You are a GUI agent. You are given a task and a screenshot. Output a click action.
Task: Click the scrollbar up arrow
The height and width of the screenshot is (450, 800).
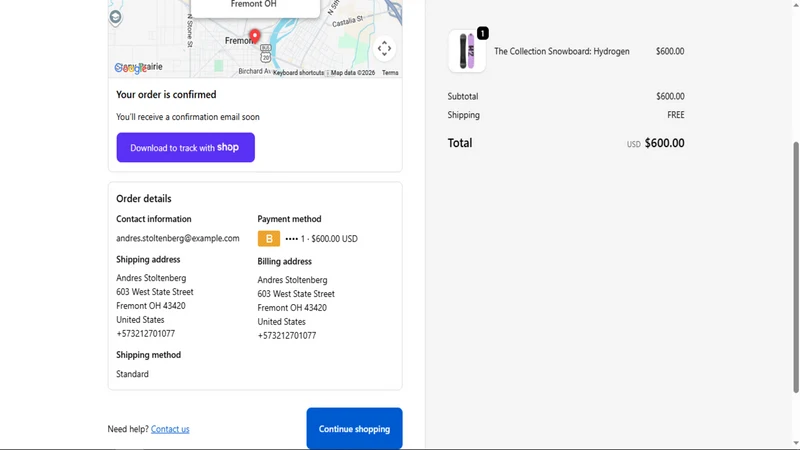tap(796, 4)
